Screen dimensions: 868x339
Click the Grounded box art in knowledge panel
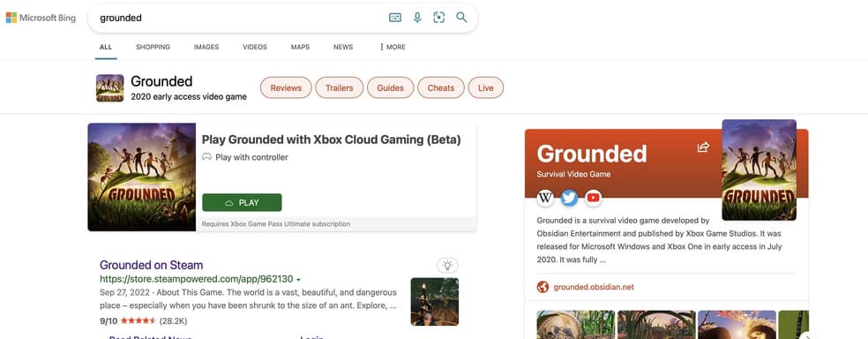tap(759, 170)
